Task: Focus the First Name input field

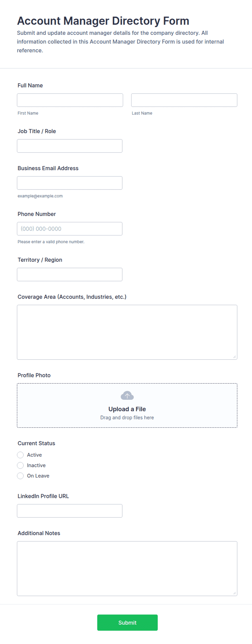Action: (70, 100)
